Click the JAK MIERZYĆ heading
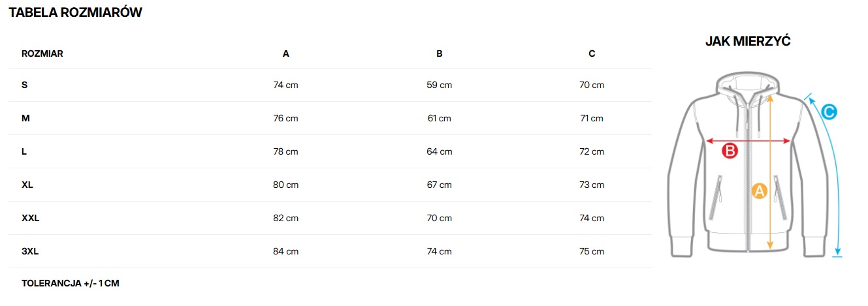 (748, 41)
